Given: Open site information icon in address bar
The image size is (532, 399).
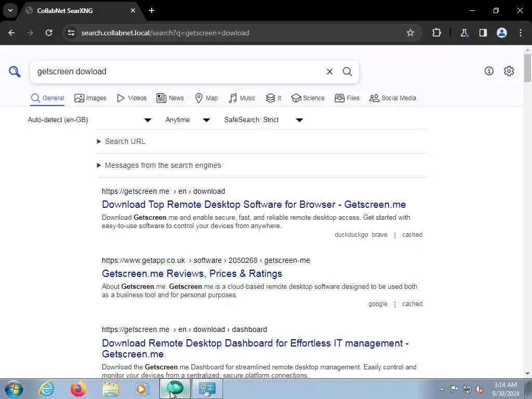Looking at the screenshot, I should tap(71, 33).
